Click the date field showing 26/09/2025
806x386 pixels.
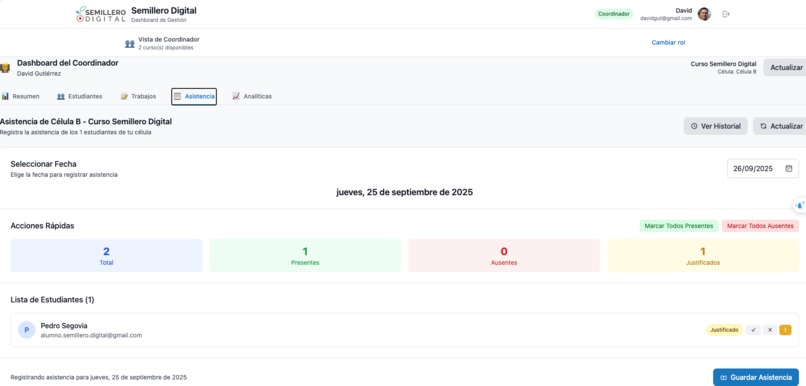click(x=763, y=169)
